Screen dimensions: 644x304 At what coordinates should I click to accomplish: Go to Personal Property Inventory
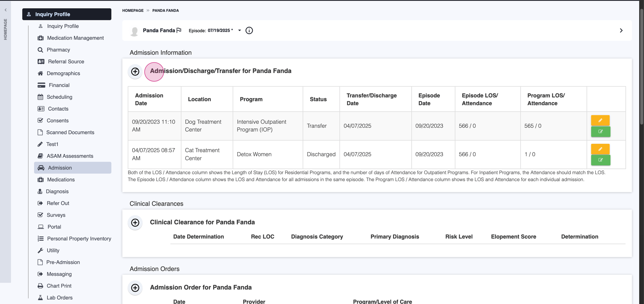(79, 239)
